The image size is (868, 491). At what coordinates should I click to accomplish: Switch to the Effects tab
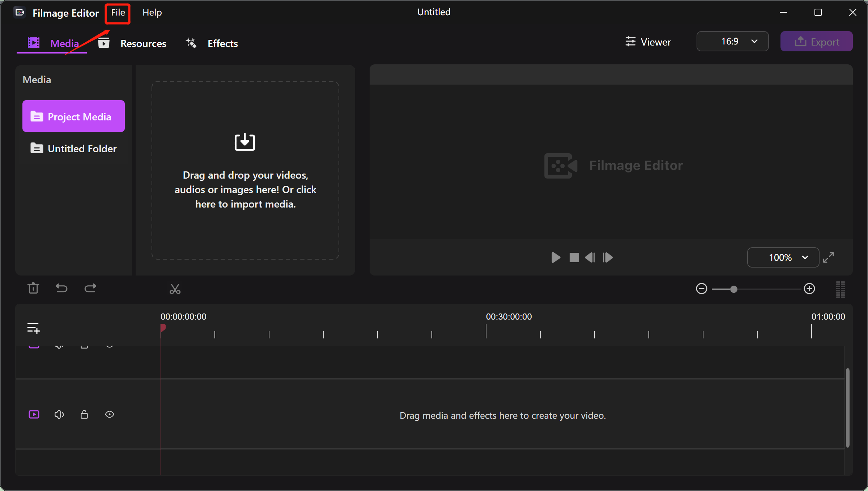212,43
